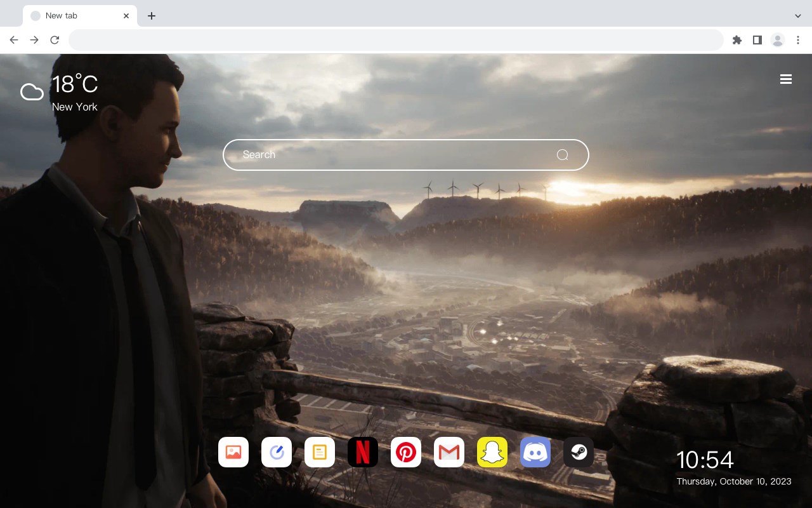
Task: Toggle the browser side panel
Action: (x=757, y=40)
